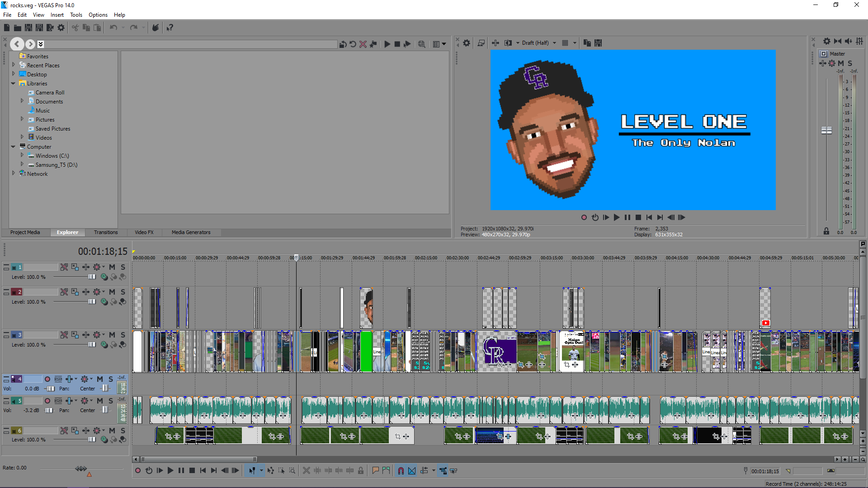Open Video Preview properties gear icon
The image size is (868, 488).
pos(467,43)
